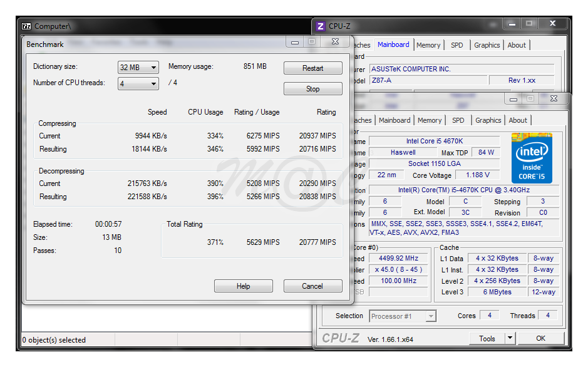Switch to the Mainboard tab
The width and height of the screenshot is (588, 367).
click(x=395, y=120)
